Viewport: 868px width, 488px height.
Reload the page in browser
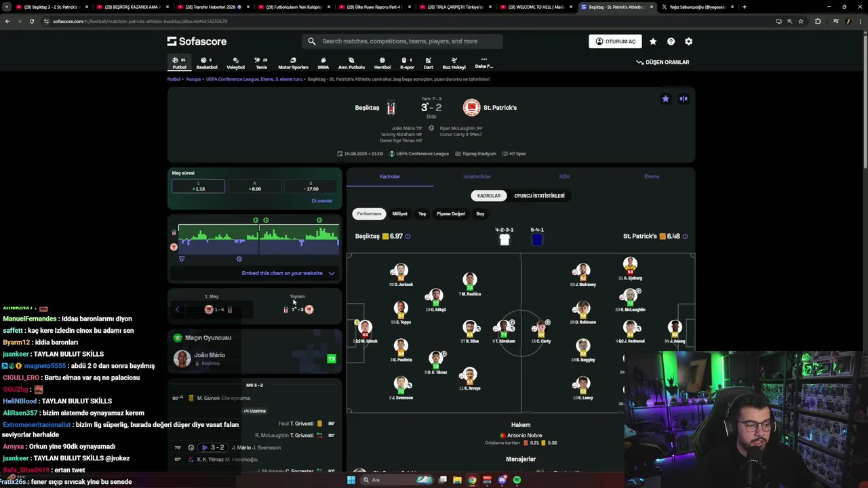tap(31, 21)
